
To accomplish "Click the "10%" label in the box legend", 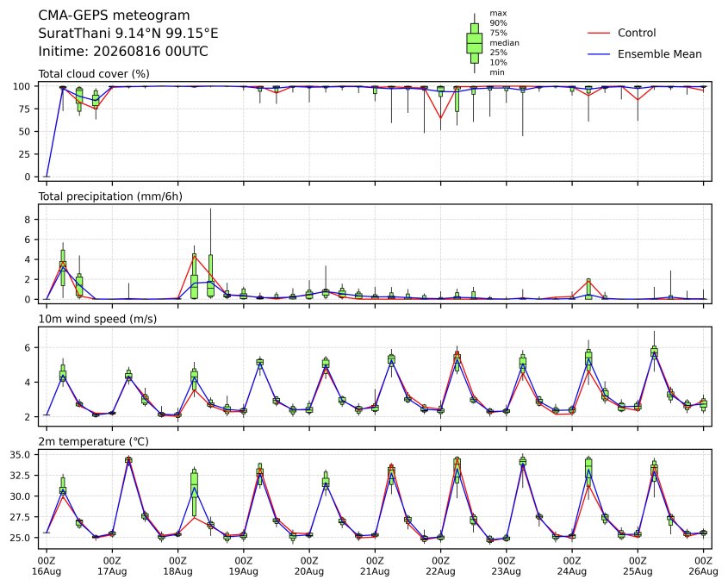I will 498,62.
